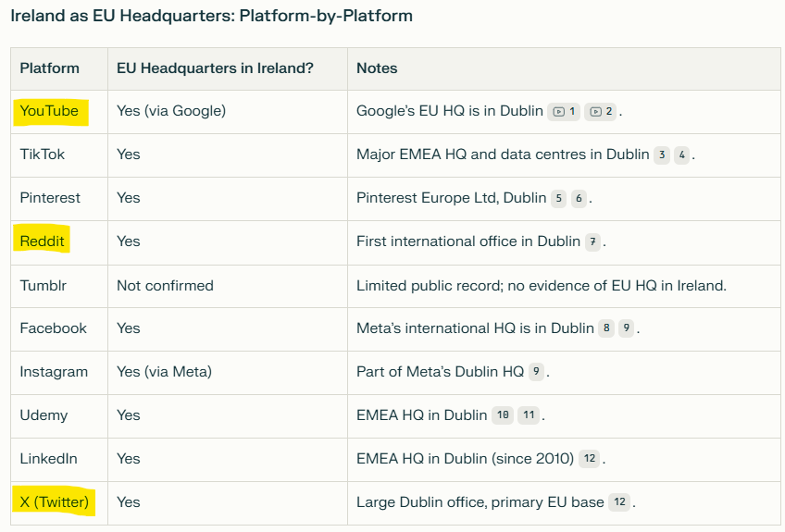785x532 pixels.
Task: Click 'Meta's international HQ is in Dublin' note
Action: [x=475, y=328]
